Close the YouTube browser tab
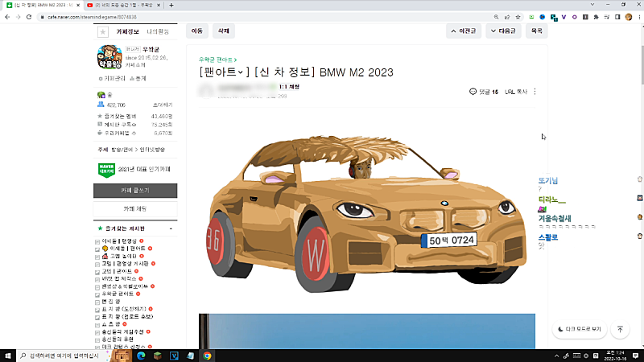Viewport: 644px width, 362px height. click(x=159, y=5)
